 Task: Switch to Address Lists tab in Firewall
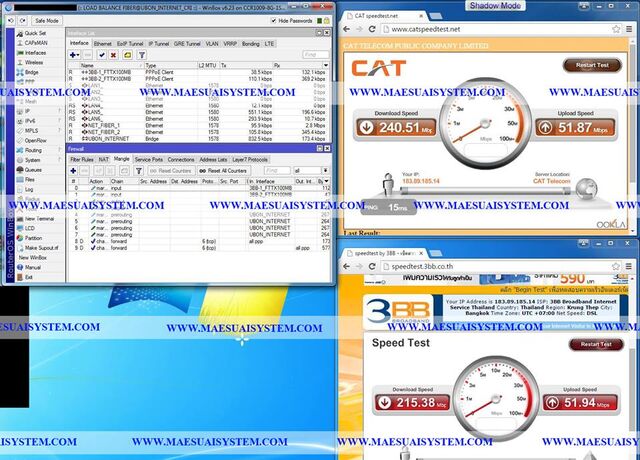(x=213, y=160)
